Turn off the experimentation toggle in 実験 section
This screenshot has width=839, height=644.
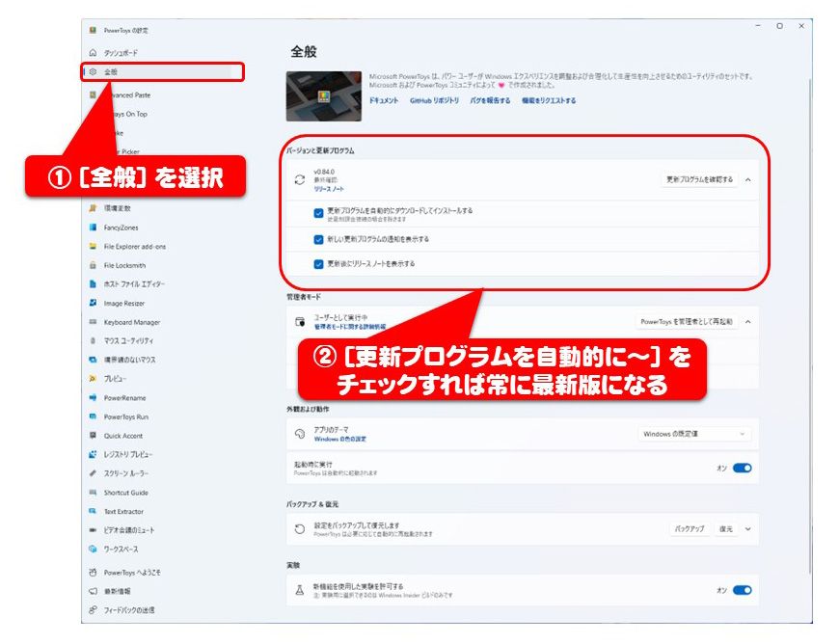click(743, 590)
